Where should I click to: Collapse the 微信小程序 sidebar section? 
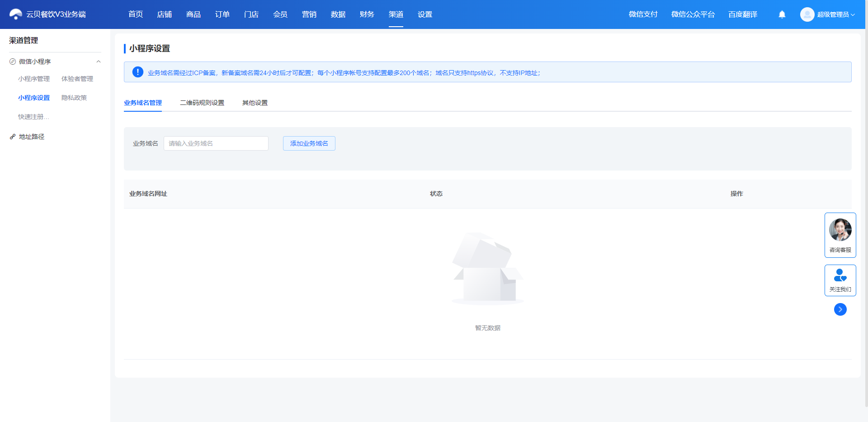click(99, 62)
